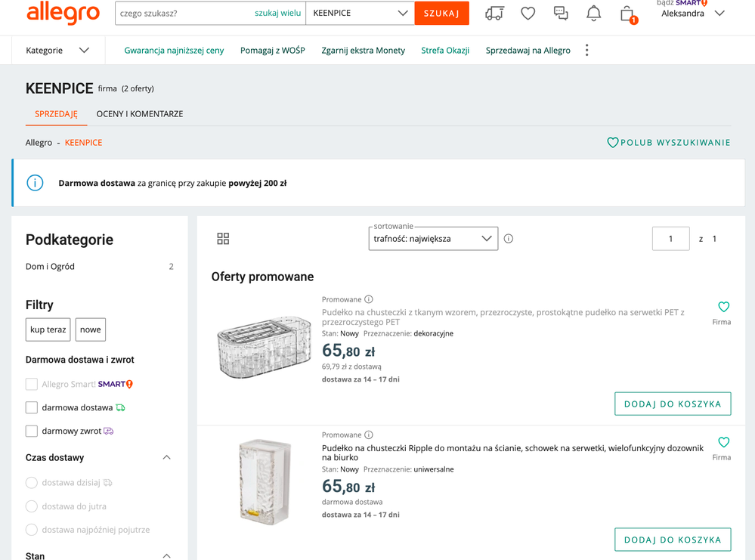Click KEENPICE breadcrumb link
Image resolution: width=755 pixels, height=560 pixels.
point(83,143)
